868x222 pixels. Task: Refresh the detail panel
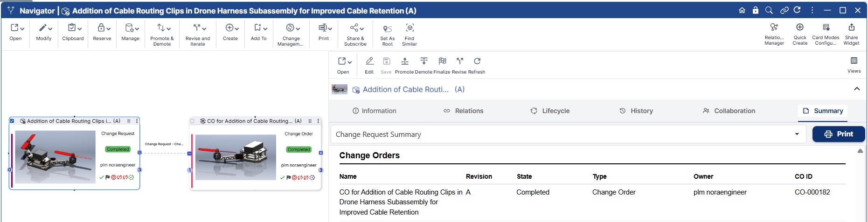pos(477,61)
